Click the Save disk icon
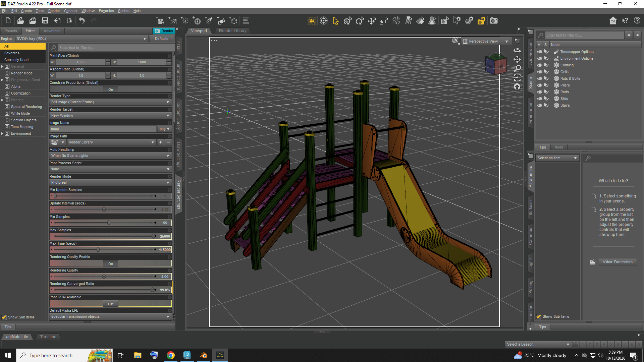The width and height of the screenshot is (644, 362). [45, 21]
